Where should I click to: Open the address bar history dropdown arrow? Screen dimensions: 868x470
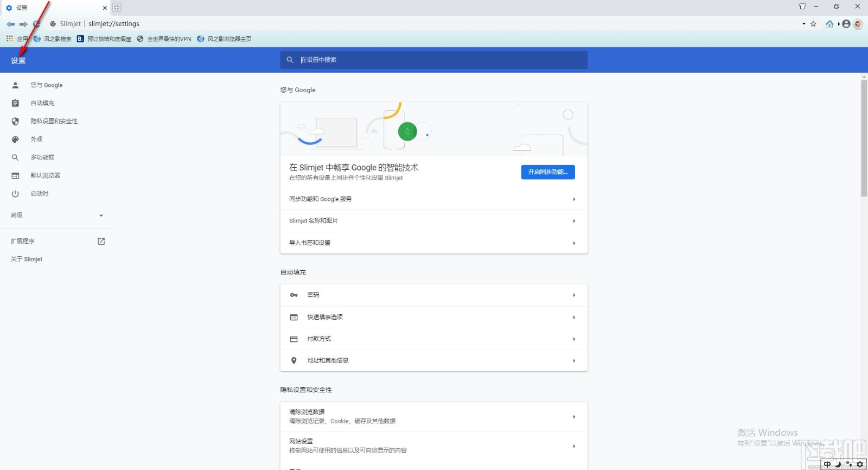click(804, 24)
